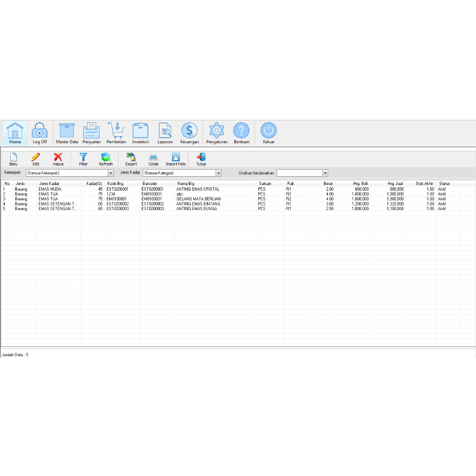The image size is (476, 476).
Task: Sort by the Satuan column header
Action: pyautogui.click(x=270, y=183)
